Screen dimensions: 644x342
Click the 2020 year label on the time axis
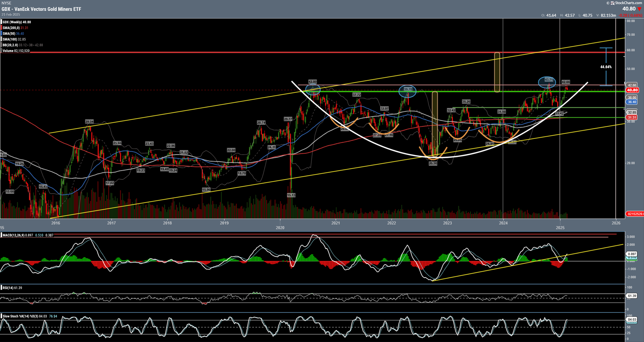(x=280, y=228)
